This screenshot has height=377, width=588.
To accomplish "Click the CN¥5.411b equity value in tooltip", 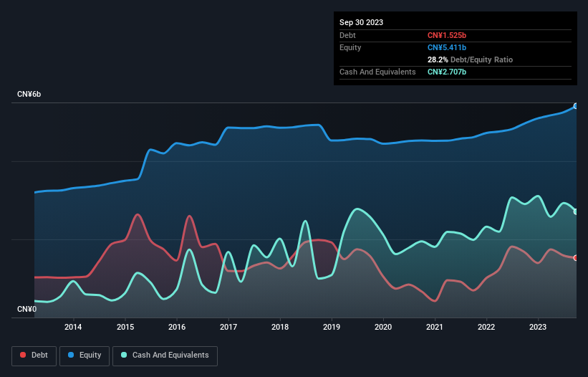I will 448,47.
